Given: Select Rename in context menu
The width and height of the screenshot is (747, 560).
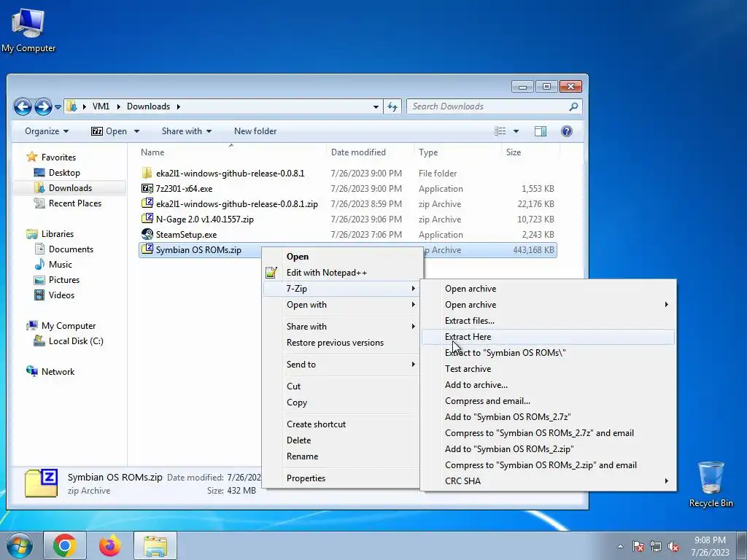Looking at the screenshot, I should pyautogui.click(x=341, y=456).
